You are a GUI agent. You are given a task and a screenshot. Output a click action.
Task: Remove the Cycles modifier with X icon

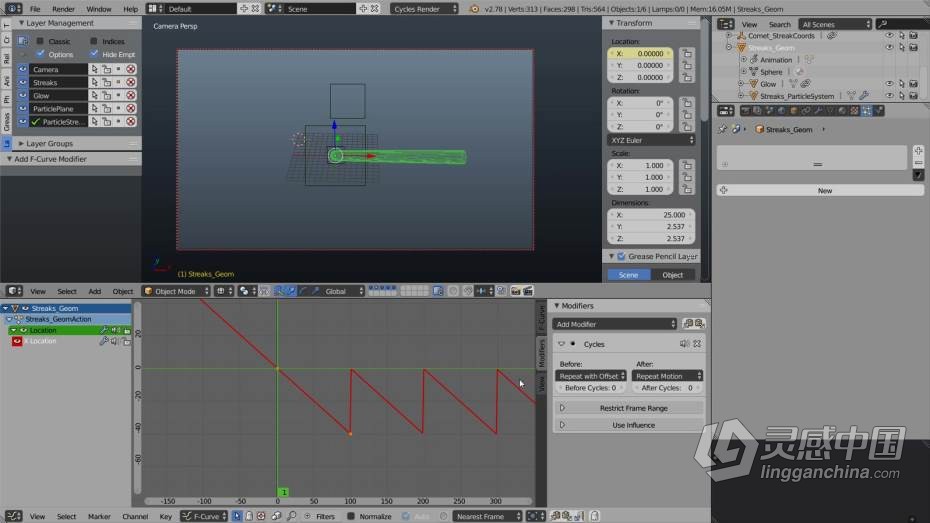(x=698, y=344)
